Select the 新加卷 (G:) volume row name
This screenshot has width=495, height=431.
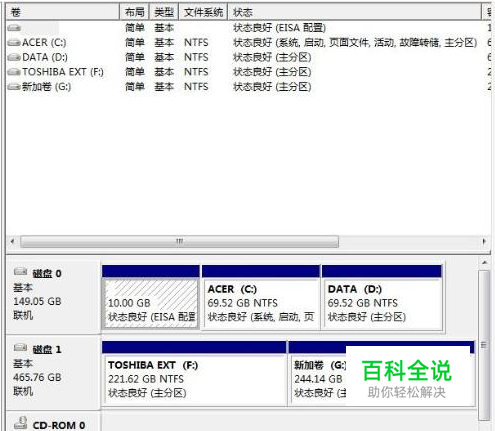[x=46, y=87]
